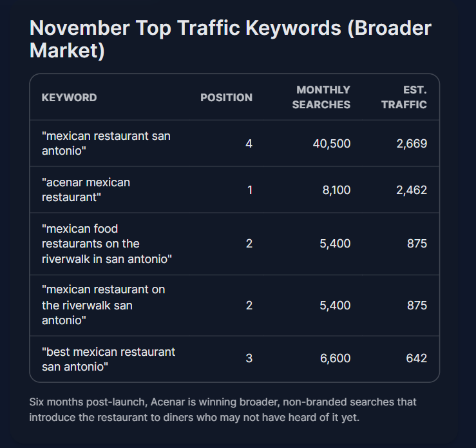Viewport: 476px width, 448px height.
Task: Select position 3 for best mexican restaurant
Action: point(249,358)
